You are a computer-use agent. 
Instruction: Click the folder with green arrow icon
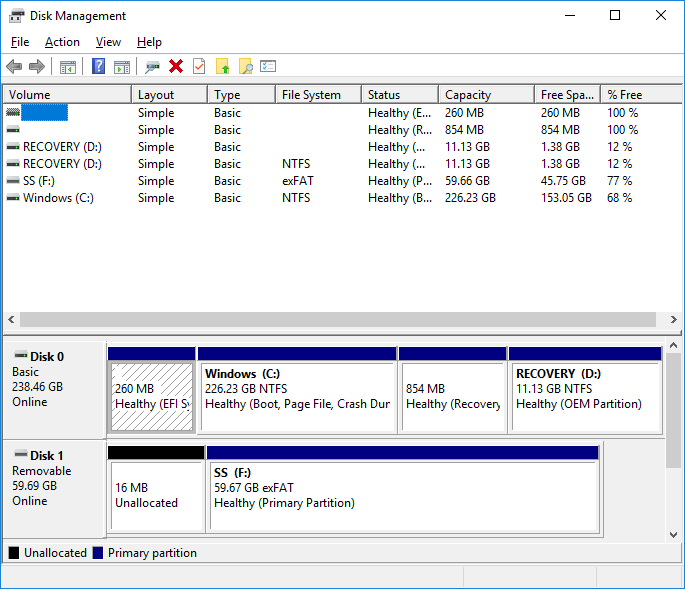pyautogui.click(x=222, y=67)
